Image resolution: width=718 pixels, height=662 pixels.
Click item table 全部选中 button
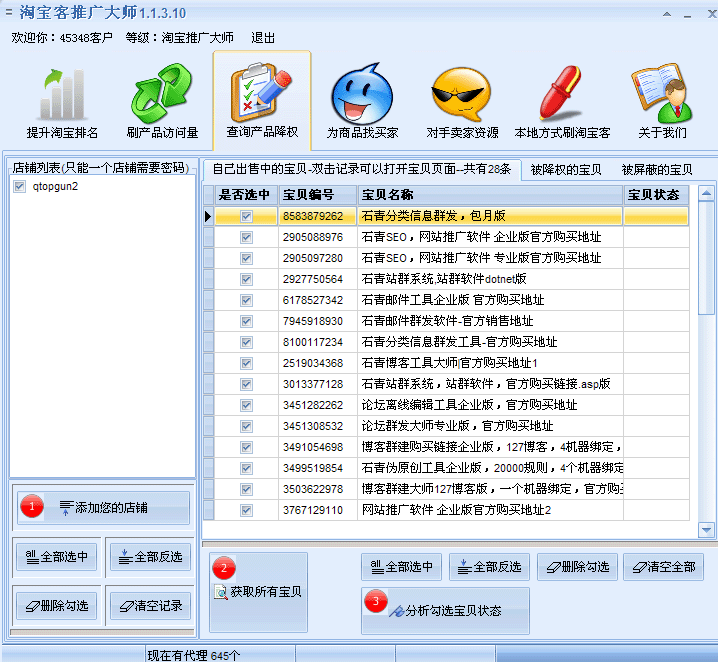[x=401, y=567]
